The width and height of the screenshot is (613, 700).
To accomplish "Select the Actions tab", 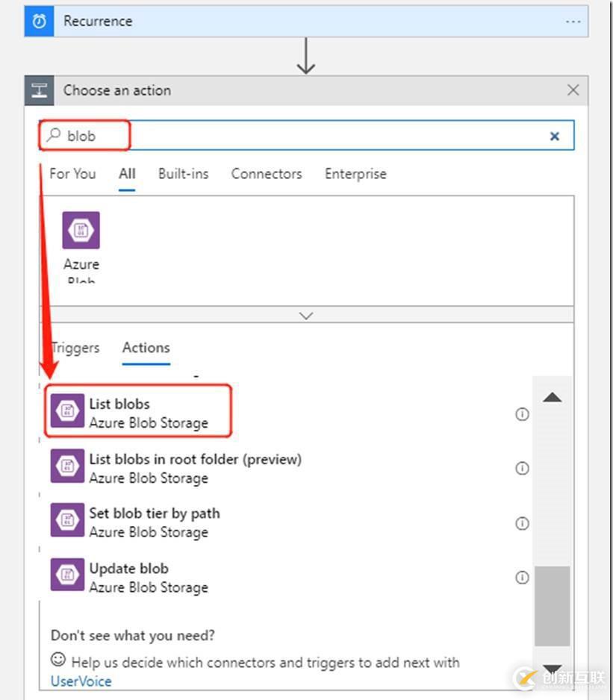I will (x=146, y=348).
